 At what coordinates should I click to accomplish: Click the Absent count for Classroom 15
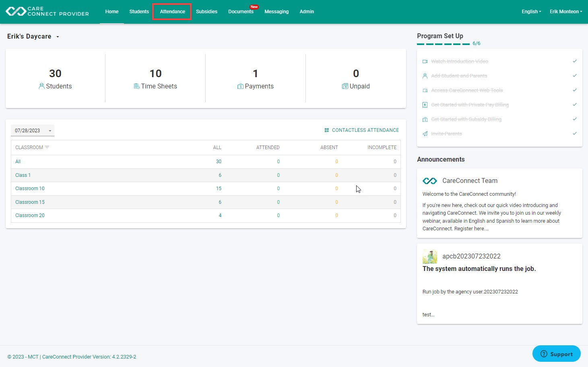point(336,202)
